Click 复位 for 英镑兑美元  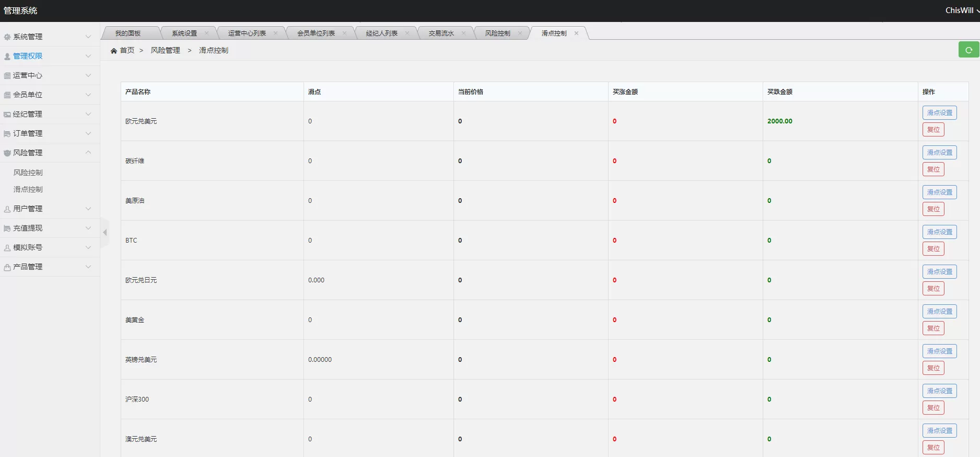point(933,368)
